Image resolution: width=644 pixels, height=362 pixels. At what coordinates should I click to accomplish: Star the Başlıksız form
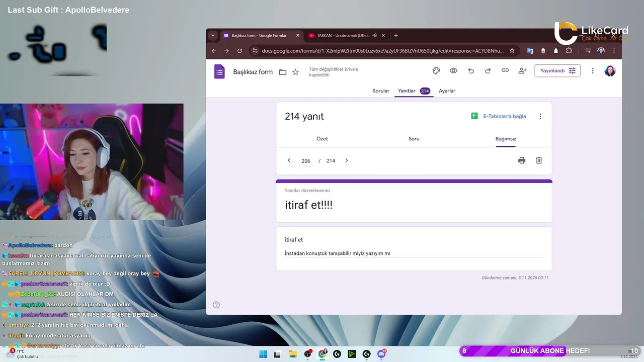tap(295, 72)
